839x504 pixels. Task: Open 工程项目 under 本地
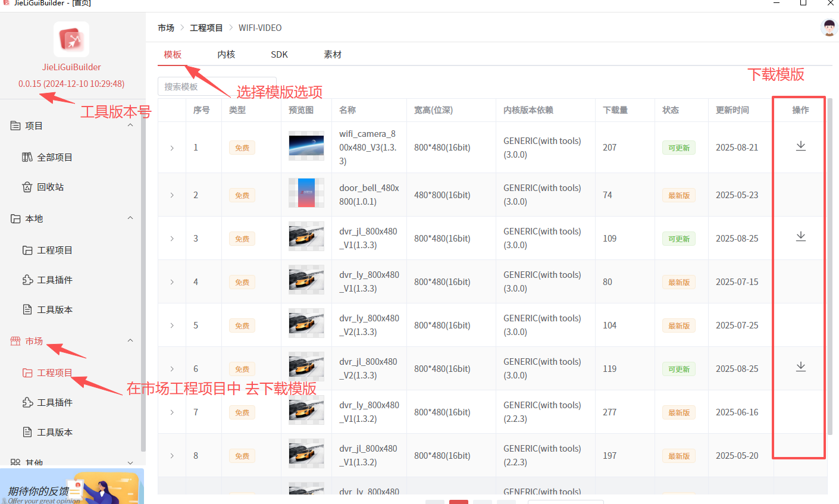[48, 250]
